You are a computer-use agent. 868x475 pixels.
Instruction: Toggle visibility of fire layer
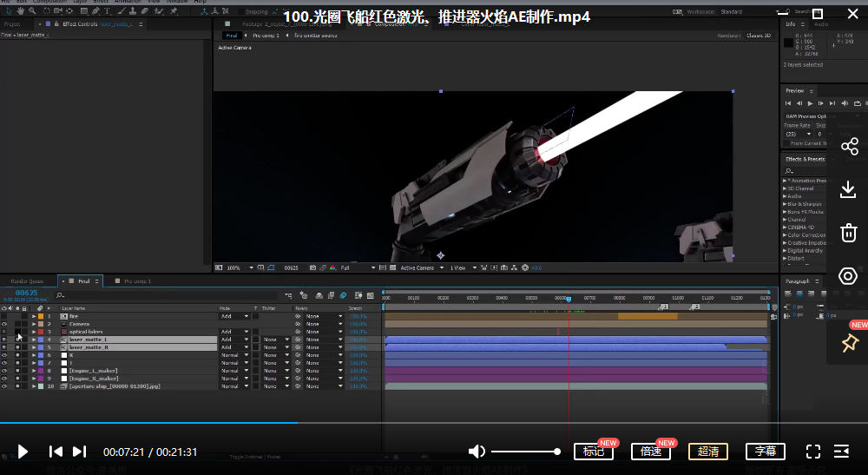[4, 316]
